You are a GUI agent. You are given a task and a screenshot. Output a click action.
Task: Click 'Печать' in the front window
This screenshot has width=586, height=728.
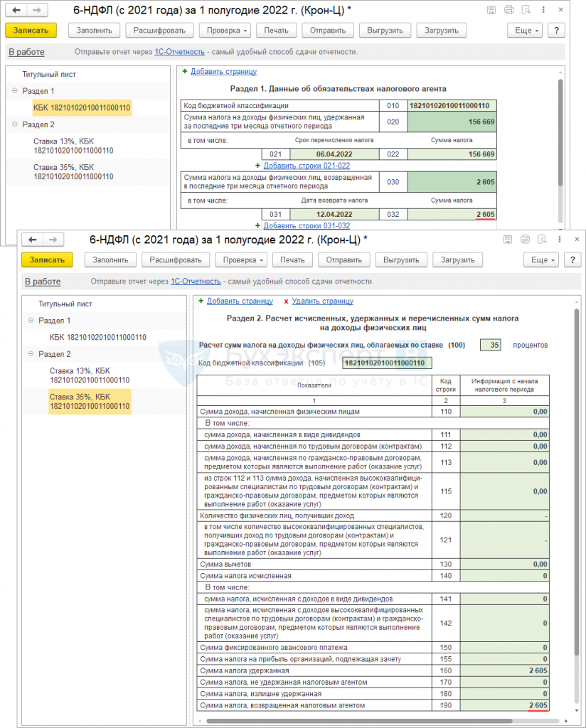pyautogui.click(x=292, y=260)
